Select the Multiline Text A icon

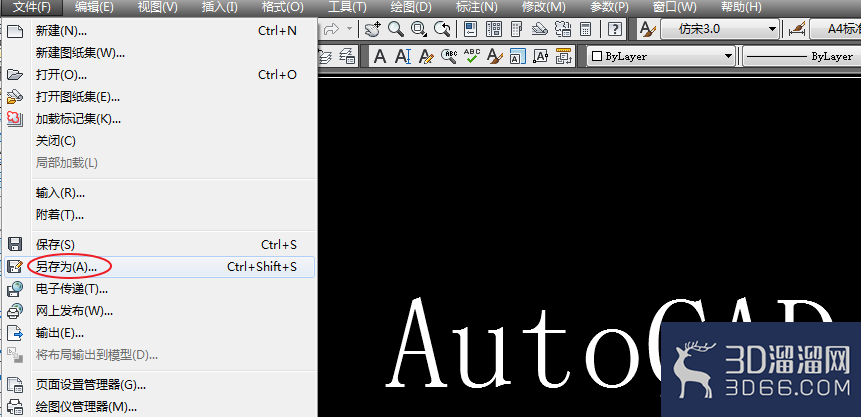coord(380,56)
